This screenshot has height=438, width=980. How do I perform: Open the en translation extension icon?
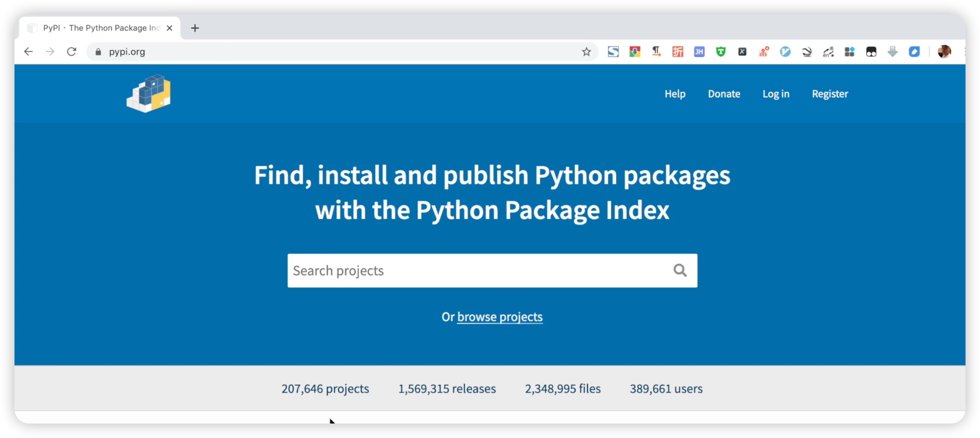[x=828, y=52]
